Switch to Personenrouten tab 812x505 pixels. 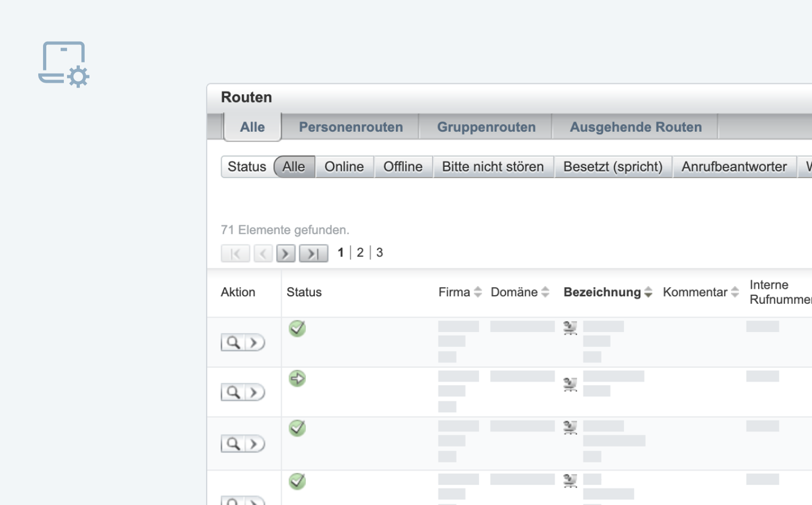click(x=350, y=127)
